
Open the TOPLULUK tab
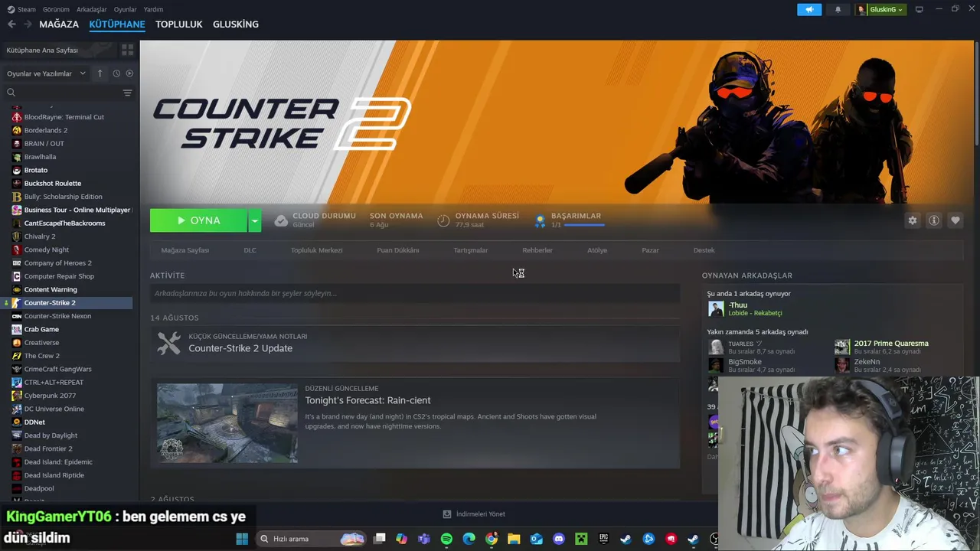tap(178, 24)
